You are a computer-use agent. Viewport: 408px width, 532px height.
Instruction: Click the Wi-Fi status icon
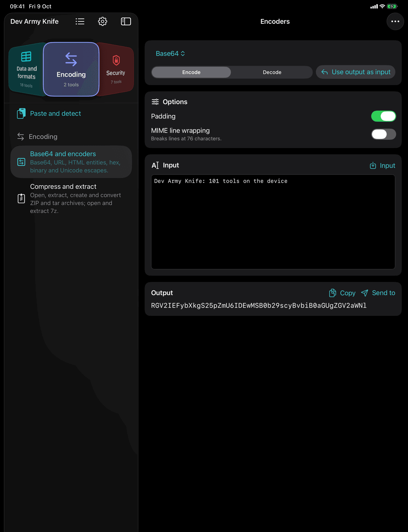[x=382, y=6]
